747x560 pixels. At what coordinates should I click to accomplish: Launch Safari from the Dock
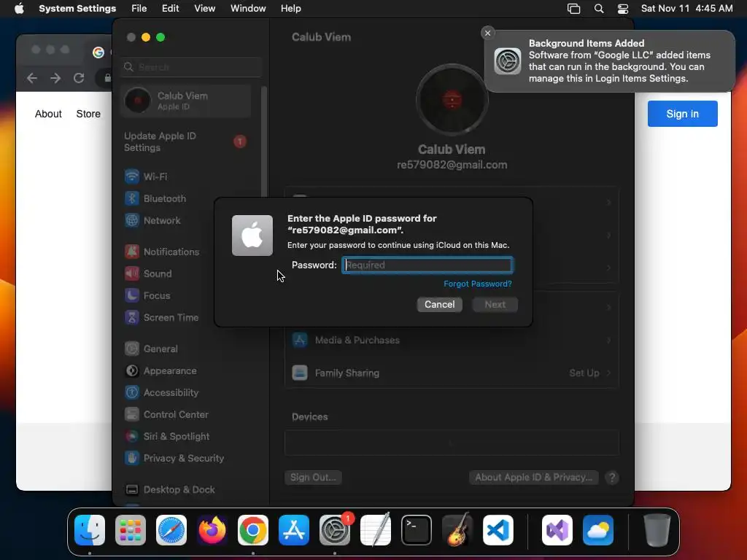171,530
